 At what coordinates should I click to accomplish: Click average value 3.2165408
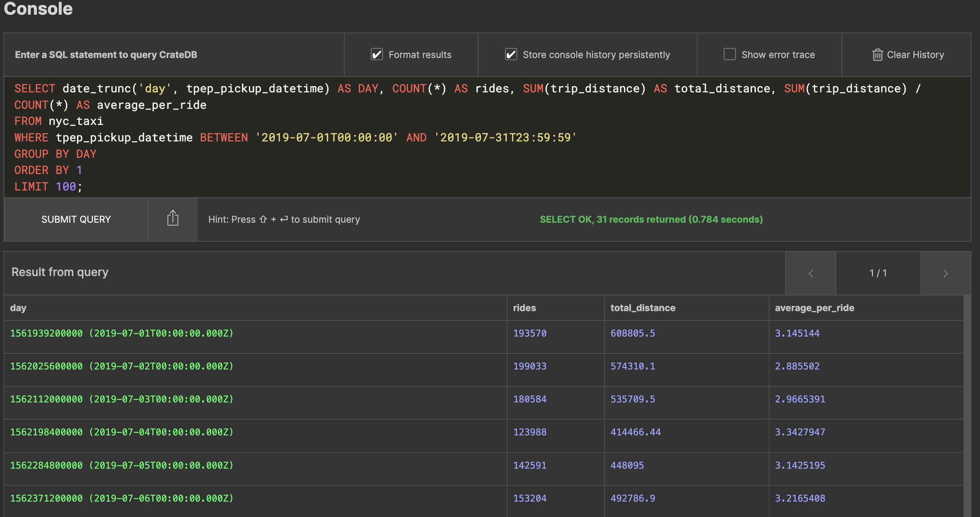pyautogui.click(x=800, y=498)
